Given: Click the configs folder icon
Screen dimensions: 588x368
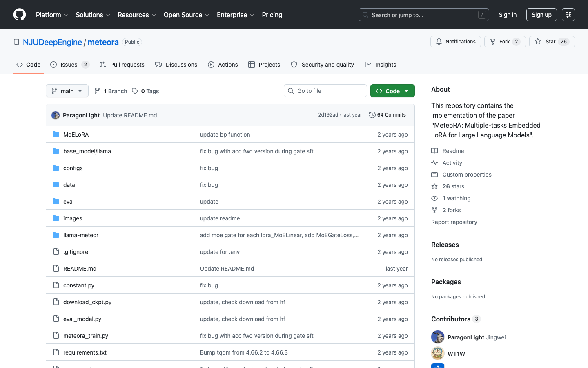Looking at the screenshot, I should [56, 168].
